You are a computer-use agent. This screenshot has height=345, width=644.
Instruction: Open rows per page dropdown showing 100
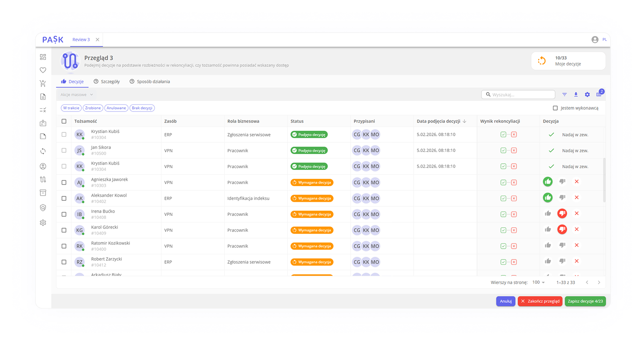coord(538,282)
